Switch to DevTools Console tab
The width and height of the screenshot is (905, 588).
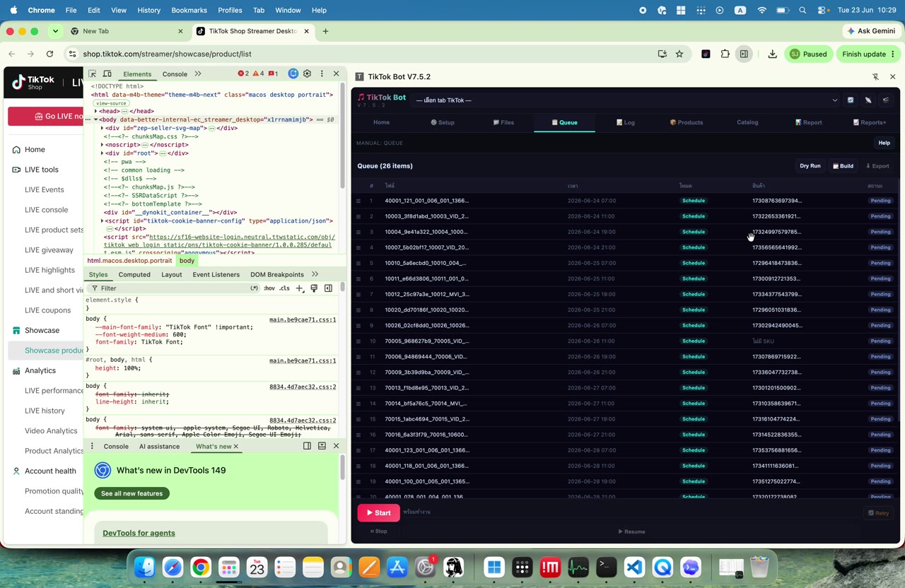pyautogui.click(x=175, y=73)
